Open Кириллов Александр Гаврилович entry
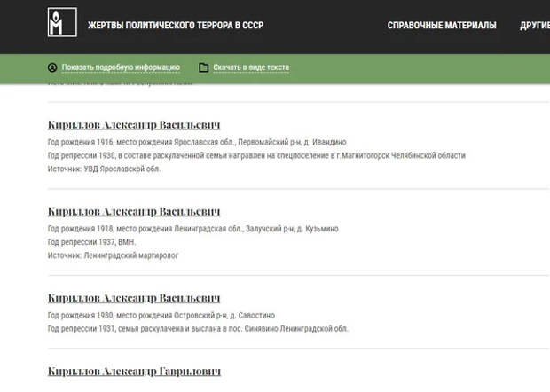Viewport: 550px width, 392px height. pos(134,371)
